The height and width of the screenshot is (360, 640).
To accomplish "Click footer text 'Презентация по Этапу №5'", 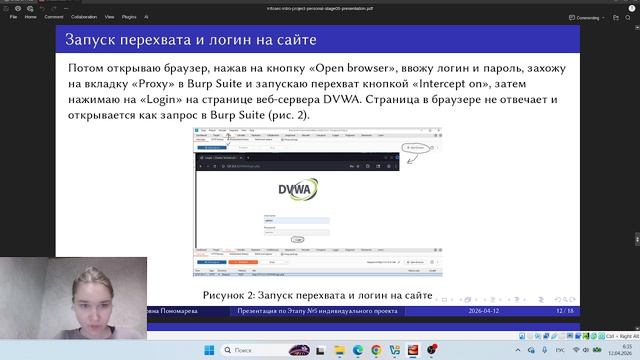I will pos(317,311).
